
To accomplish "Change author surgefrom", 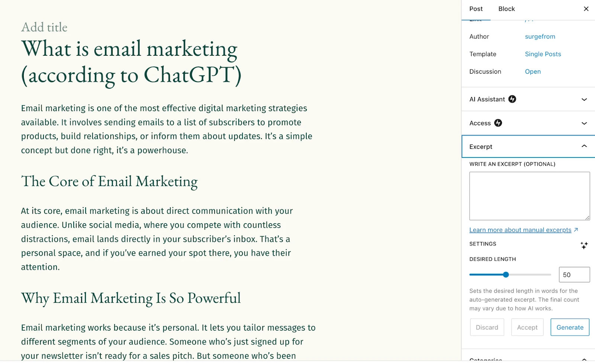I will [x=540, y=36].
